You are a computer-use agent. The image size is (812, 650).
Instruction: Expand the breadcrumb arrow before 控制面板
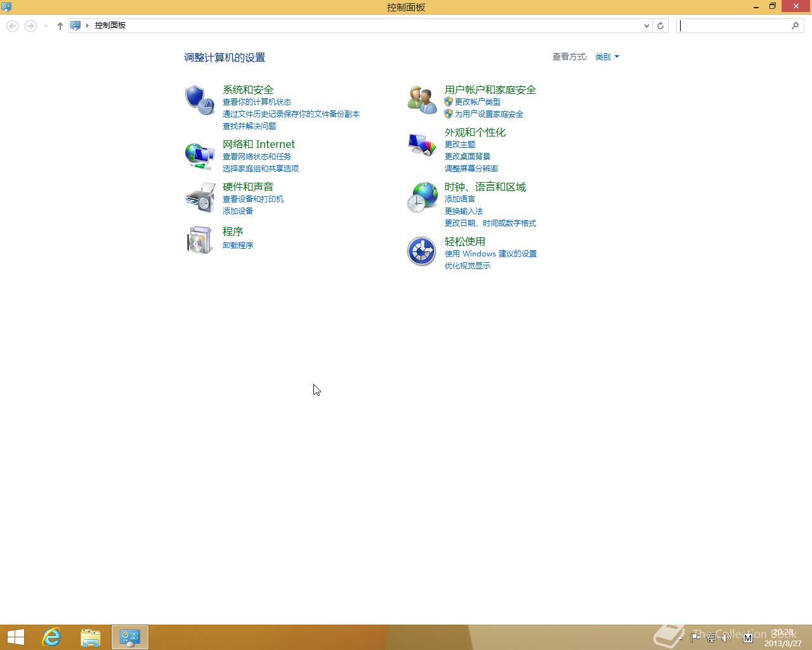(88, 25)
